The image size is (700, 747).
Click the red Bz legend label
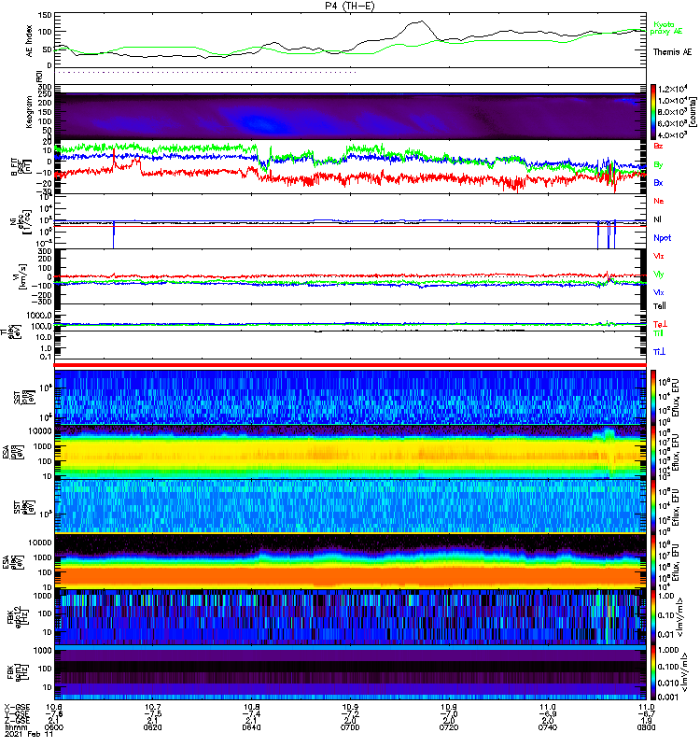658,146
